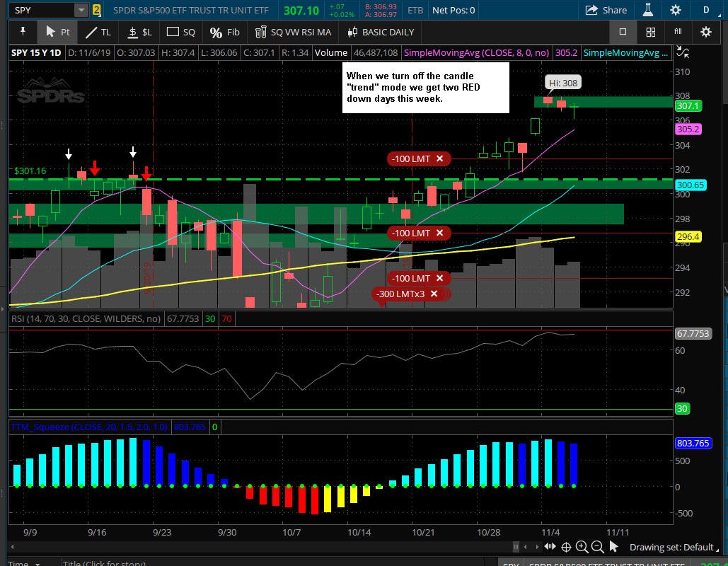Click the Share button

(x=606, y=10)
